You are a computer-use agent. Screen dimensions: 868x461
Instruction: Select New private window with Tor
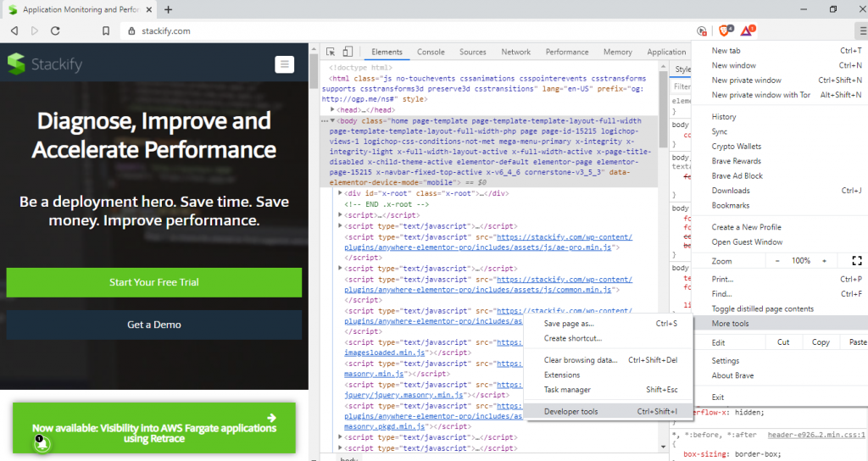pyautogui.click(x=780, y=95)
